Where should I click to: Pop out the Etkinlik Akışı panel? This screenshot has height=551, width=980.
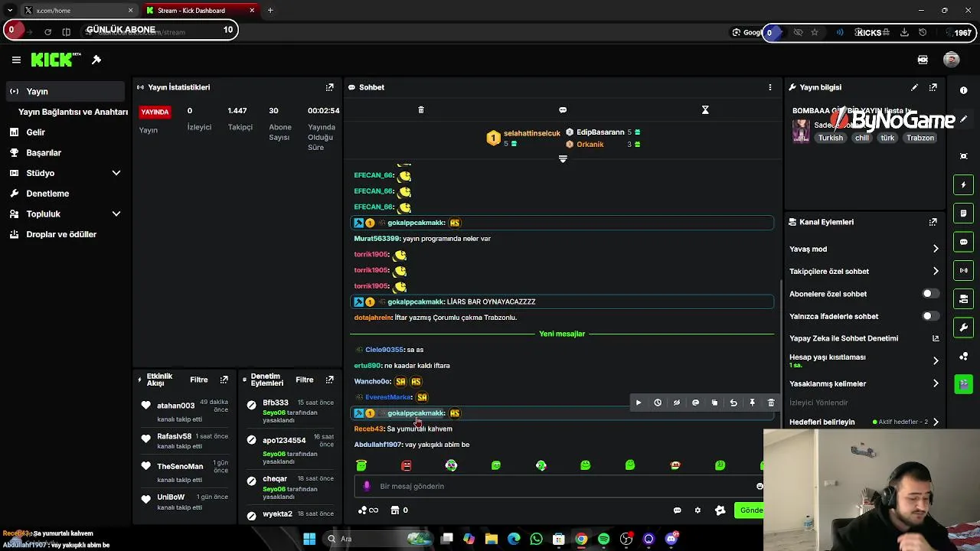tap(224, 380)
